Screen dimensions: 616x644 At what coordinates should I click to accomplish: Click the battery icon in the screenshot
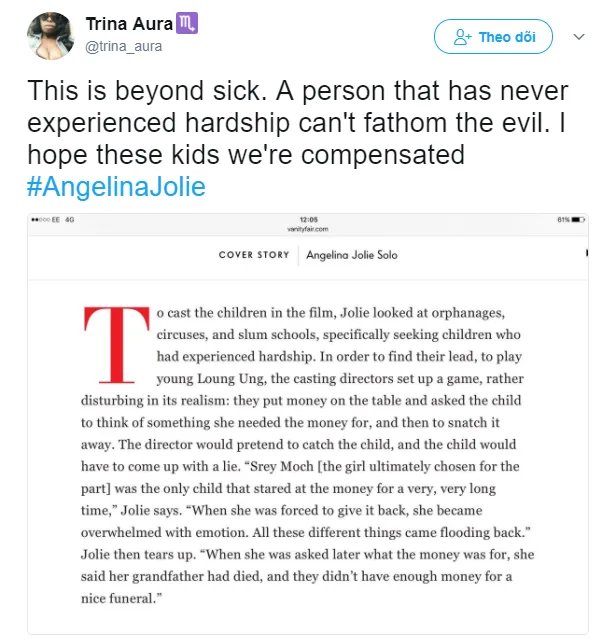(x=578, y=220)
